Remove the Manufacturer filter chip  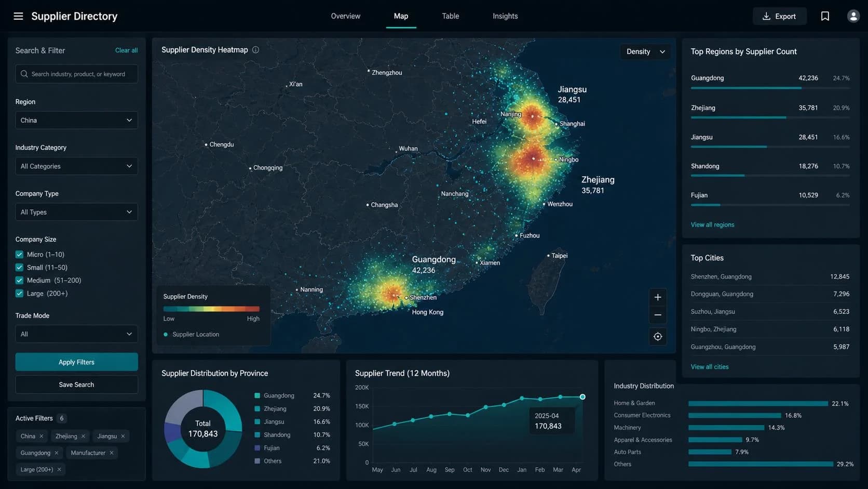(x=112, y=453)
